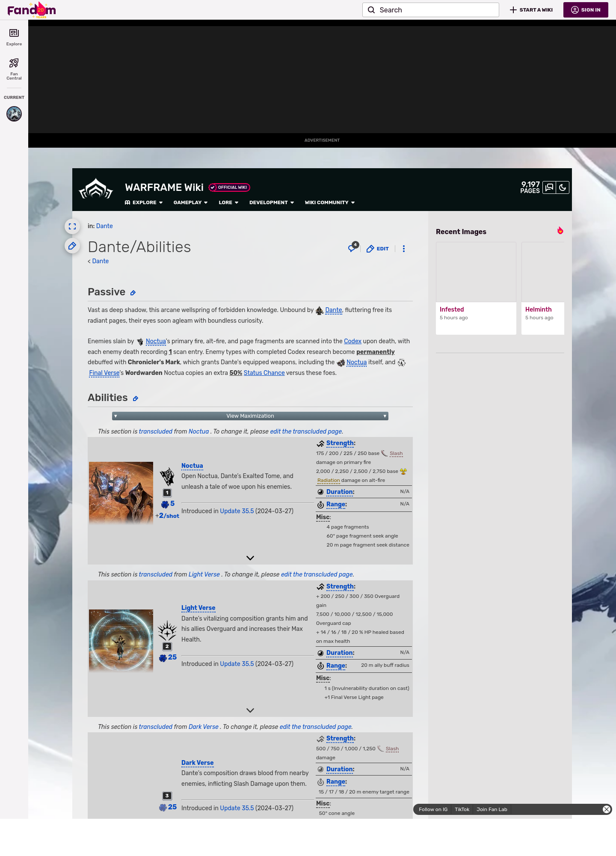
Task: Click the Light Verse ability glyph icon
Action: (x=167, y=631)
